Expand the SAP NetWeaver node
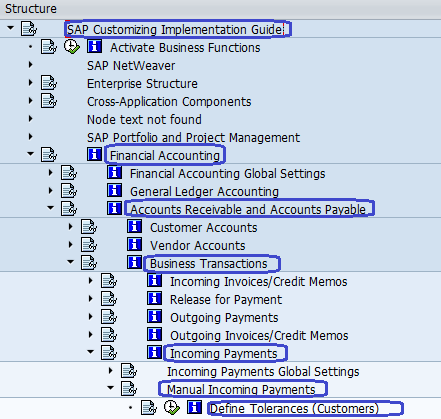Screen dimensions: 441x419 tap(30, 65)
